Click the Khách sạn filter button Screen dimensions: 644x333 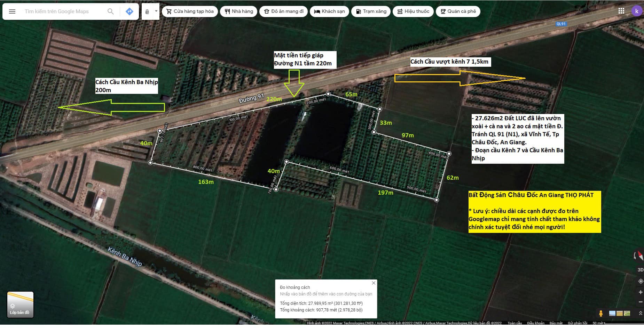pyautogui.click(x=329, y=11)
